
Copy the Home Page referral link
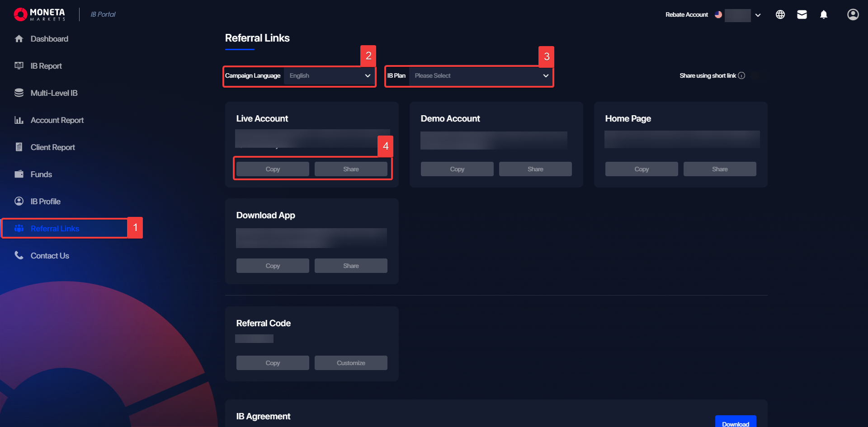(642, 169)
